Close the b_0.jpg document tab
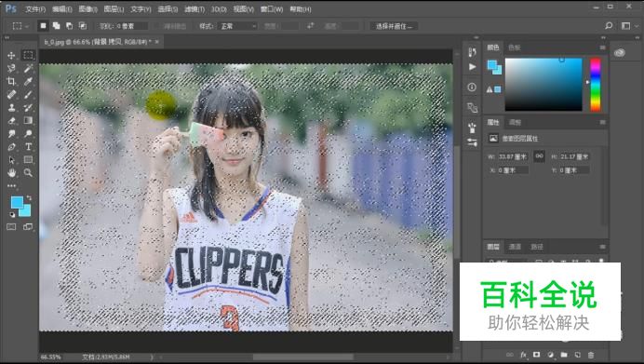The width and height of the screenshot is (644, 364). [157, 42]
